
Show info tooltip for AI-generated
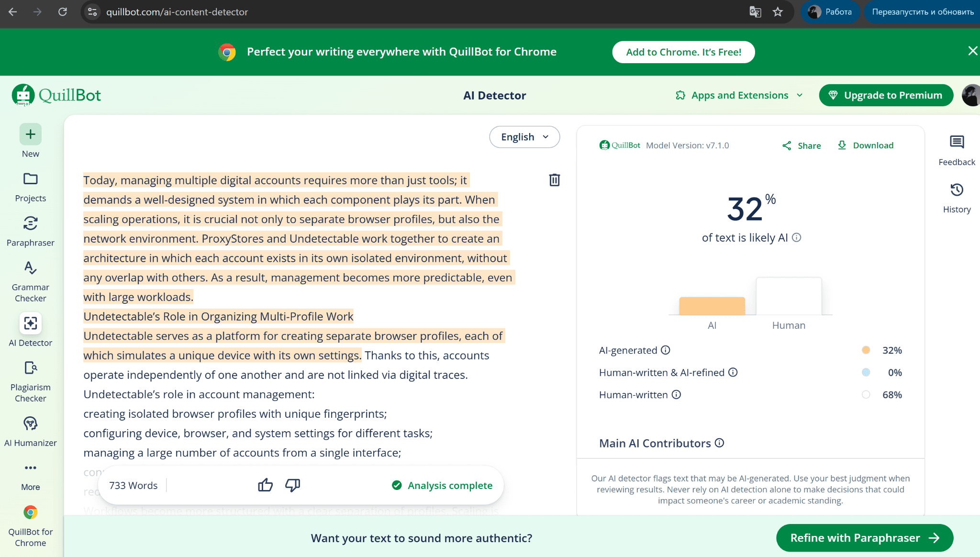pyautogui.click(x=666, y=350)
